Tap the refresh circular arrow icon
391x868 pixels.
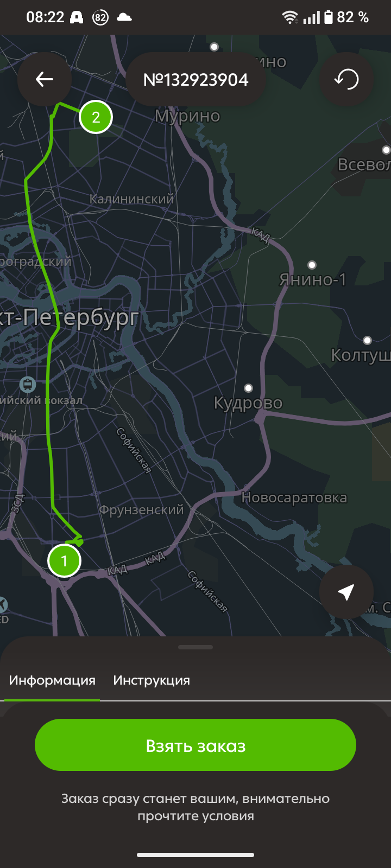pos(346,80)
